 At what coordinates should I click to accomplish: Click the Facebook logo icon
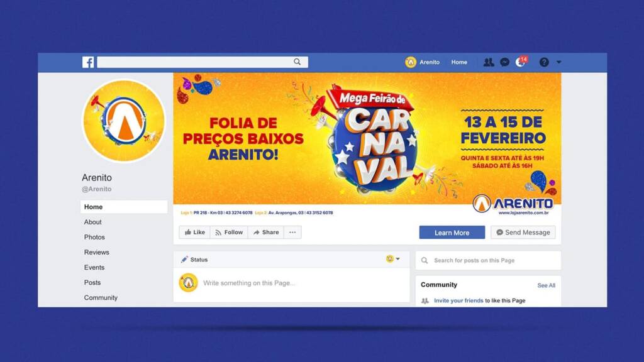(x=88, y=62)
